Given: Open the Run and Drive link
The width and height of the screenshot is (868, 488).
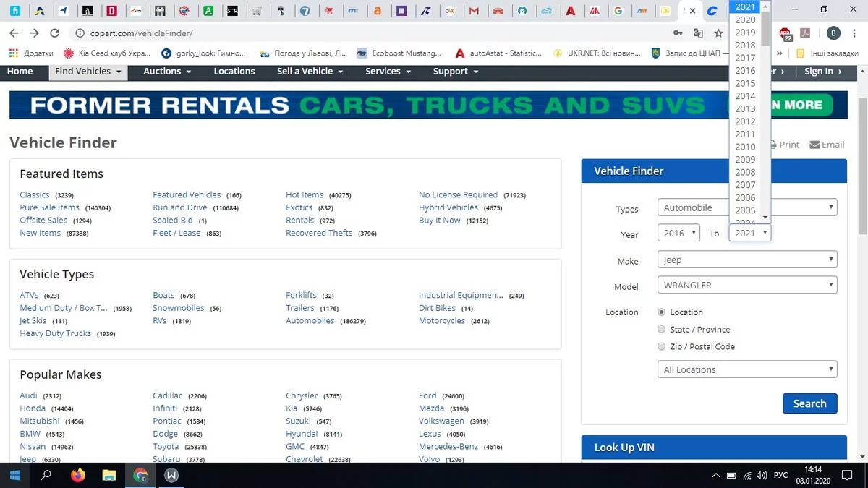Looking at the screenshot, I should 179,207.
